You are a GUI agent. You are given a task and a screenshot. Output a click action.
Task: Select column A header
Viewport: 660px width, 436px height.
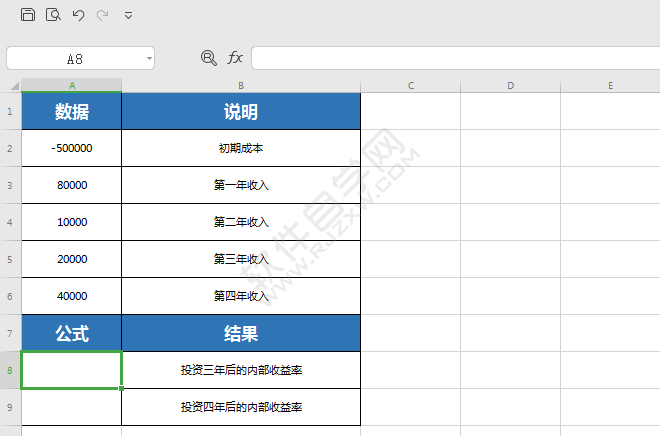click(x=72, y=85)
